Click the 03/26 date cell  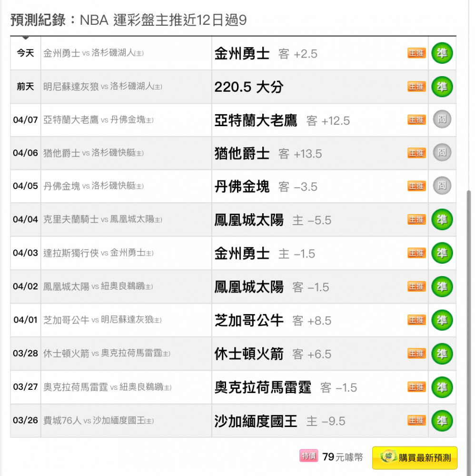click(x=26, y=420)
